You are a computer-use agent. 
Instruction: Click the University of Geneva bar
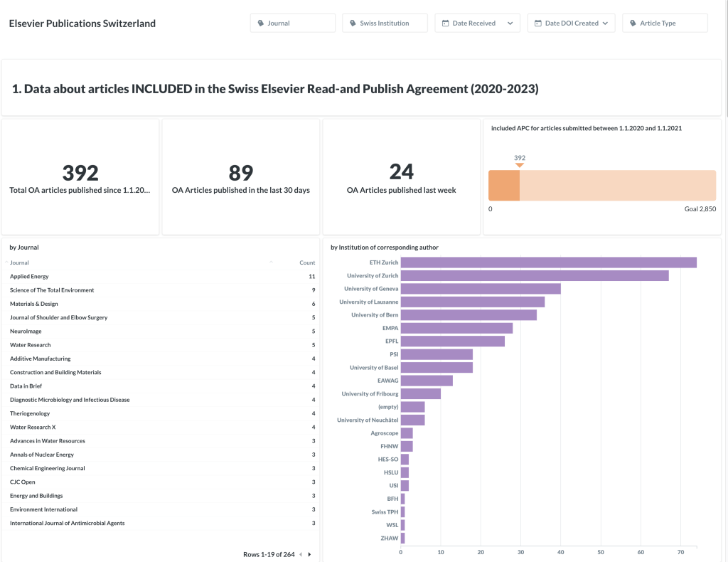[x=481, y=289]
